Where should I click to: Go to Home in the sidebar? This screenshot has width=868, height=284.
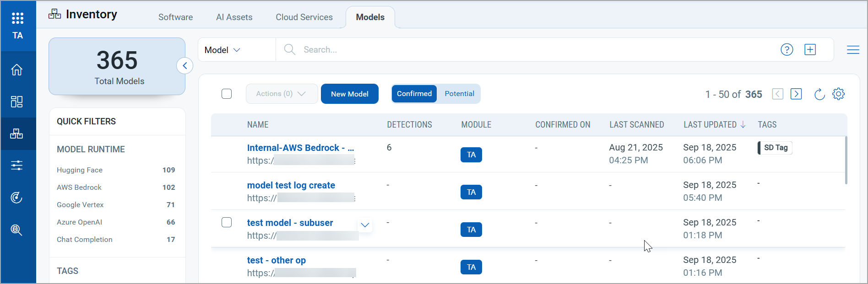[x=17, y=70]
